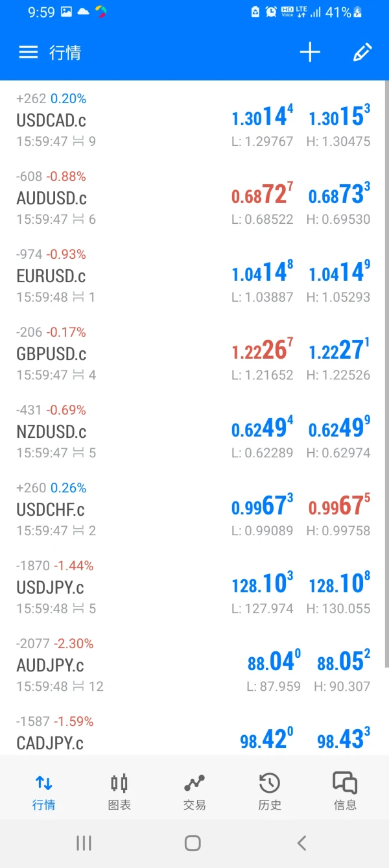The image size is (389, 868).
Task: Tap the 行情 title in header
Action: (65, 53)
